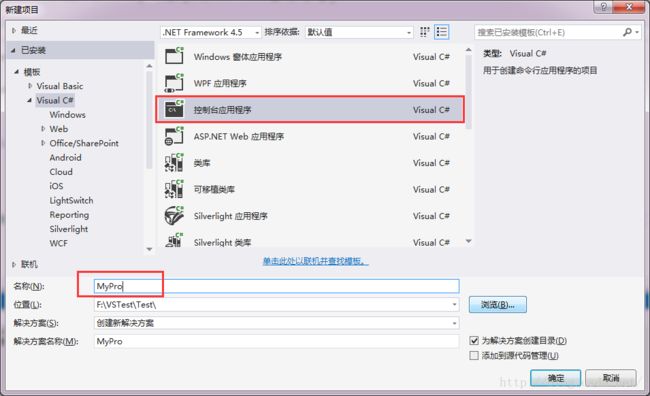Screen dimensions: 650x396
Task: Click the Silverlight 应用程序 row text
Action: (230, 216)
